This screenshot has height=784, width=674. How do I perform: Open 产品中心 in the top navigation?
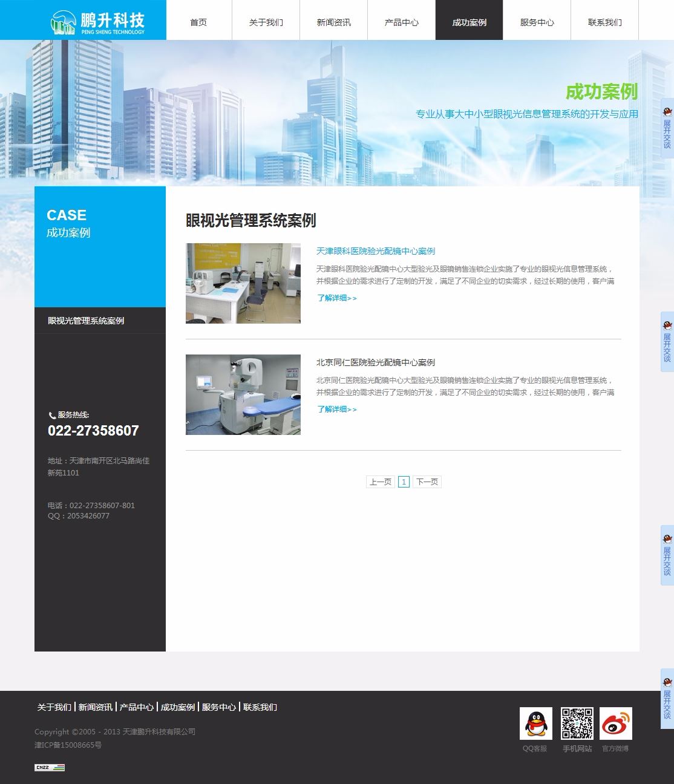(x=402, y=22)
